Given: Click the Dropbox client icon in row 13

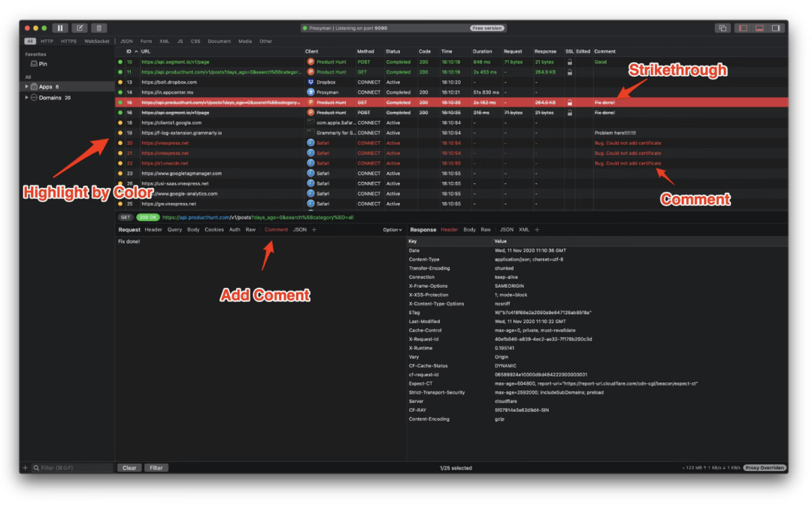Looking at the screenshot, I should (311, 82).
